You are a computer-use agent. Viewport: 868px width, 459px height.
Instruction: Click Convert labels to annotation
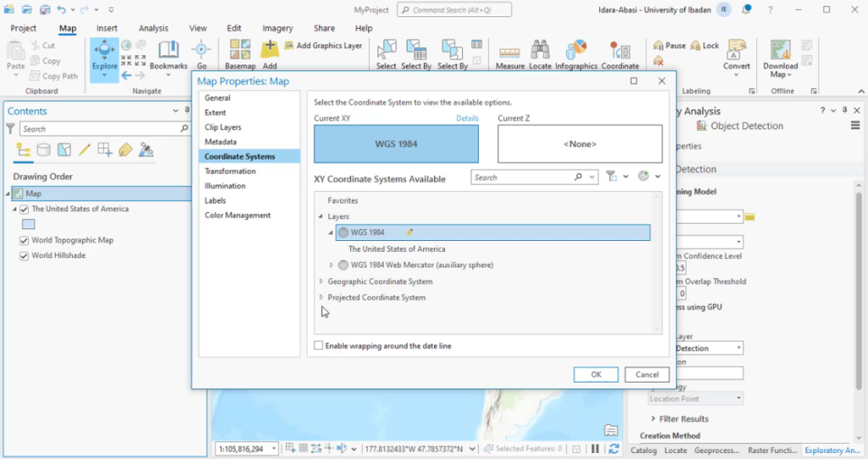[737, 59]
